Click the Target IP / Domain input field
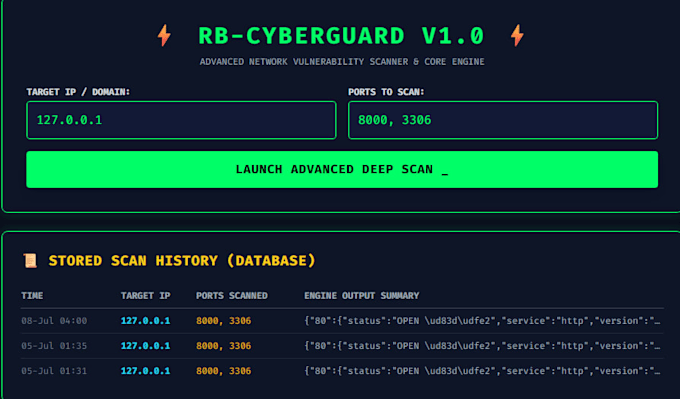This screenshot has height=399, width=680. point(181,120)
